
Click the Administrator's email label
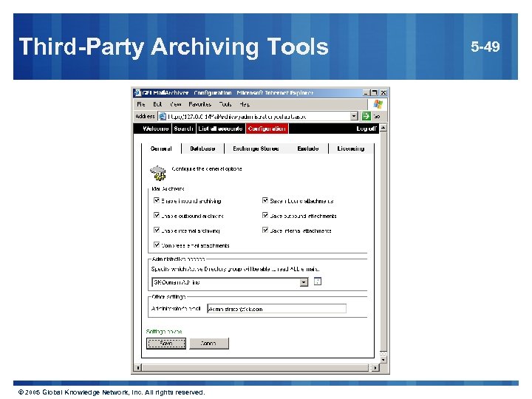point(176,309)
